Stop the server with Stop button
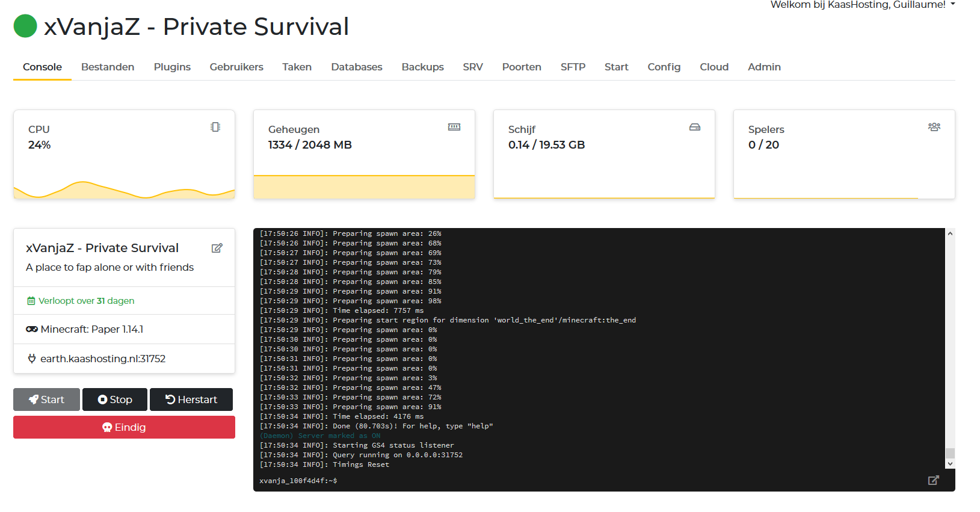Viewport: 980px width, 512px height. 115,399
